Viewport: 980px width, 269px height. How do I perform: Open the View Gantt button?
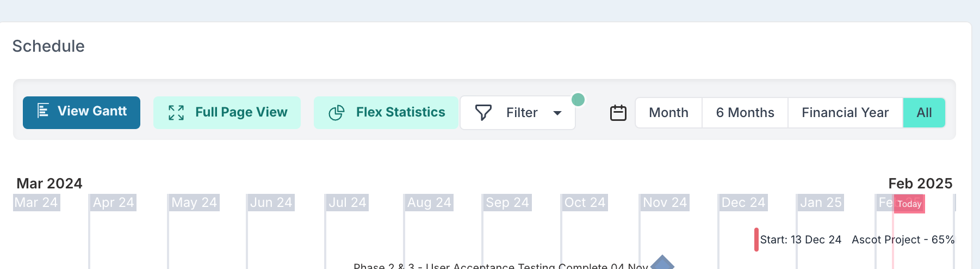pyautogui.click(x=82, y=113)
